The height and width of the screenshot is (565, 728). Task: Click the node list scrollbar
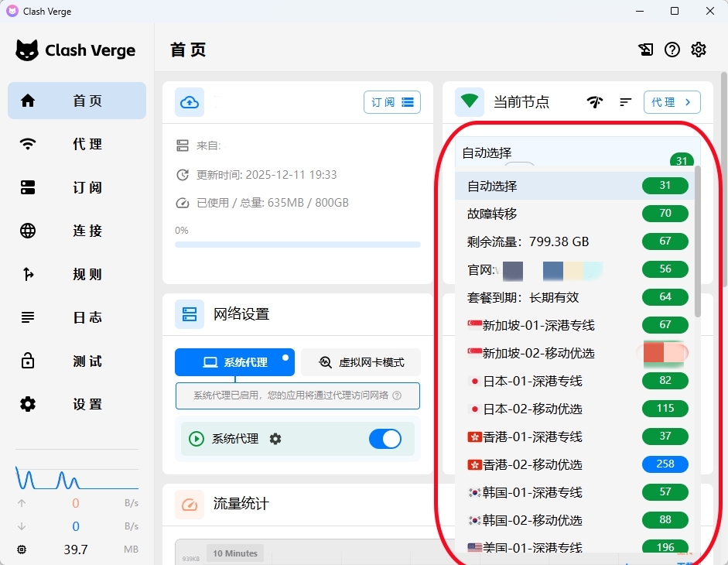click(x=699, y=232)
